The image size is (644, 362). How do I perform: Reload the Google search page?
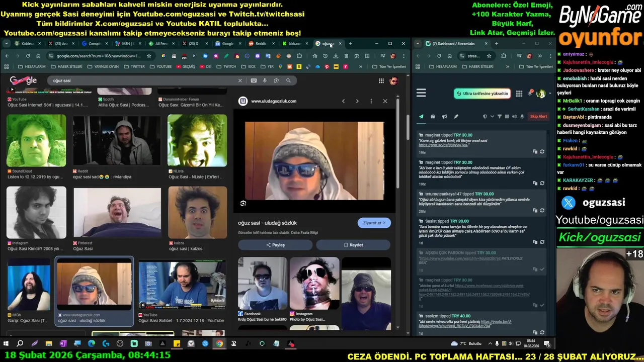pyautogui.click(x=28, y=56)
